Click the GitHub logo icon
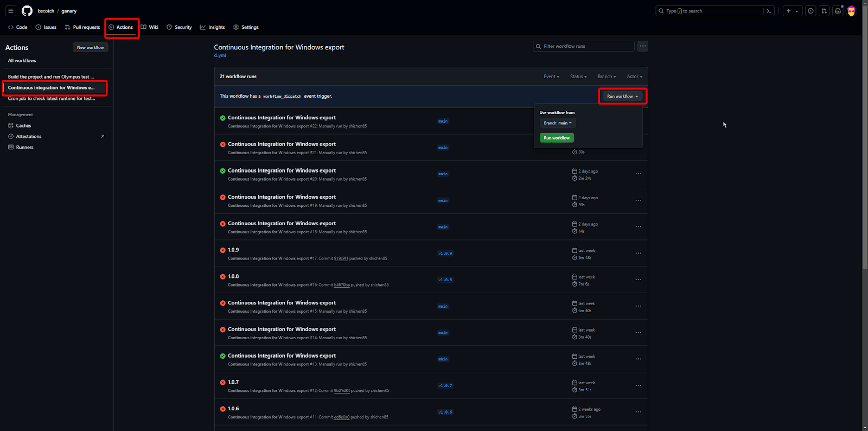Image resolution: width=868 pixels, height=431 pixels. pyautogui.click(x=27, y=11)
